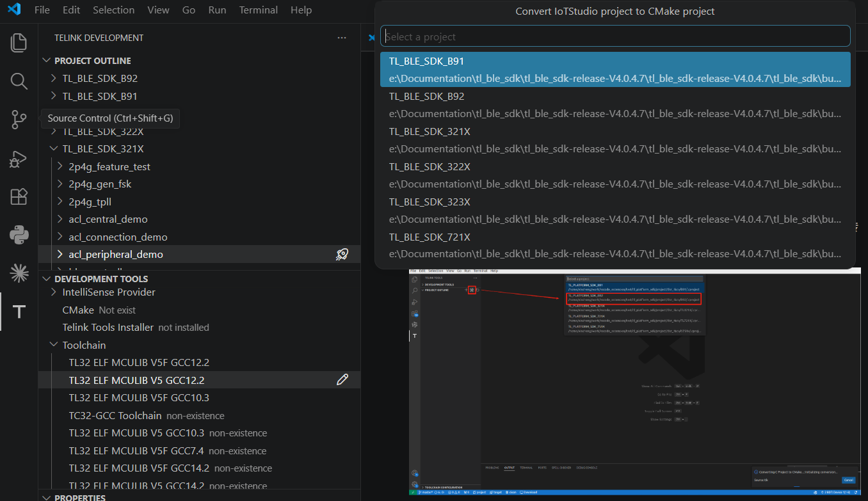Select toolchain TL32 ELF MCULIB V5 GCC14.2
The image size is (868, 501).
click(x=199, y=486)
